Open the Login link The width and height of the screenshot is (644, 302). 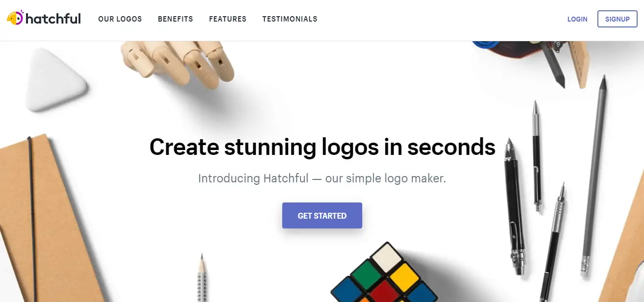pyautogui.click(x=577, y=19)
